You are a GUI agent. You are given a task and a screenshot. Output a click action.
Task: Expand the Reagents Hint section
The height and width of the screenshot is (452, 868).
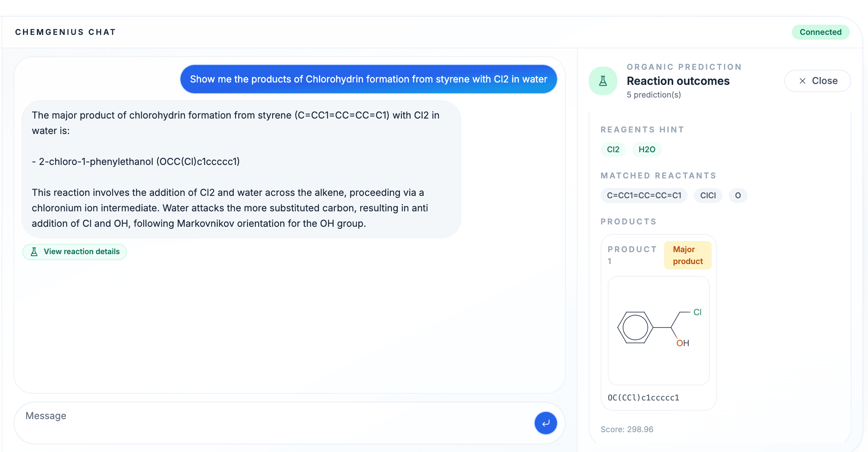pos(642,129)
